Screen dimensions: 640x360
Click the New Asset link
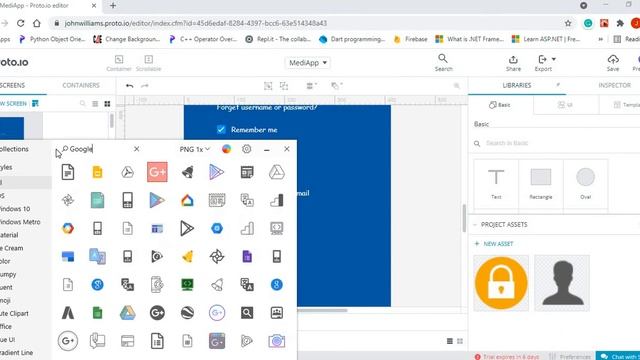coord(494,244)
